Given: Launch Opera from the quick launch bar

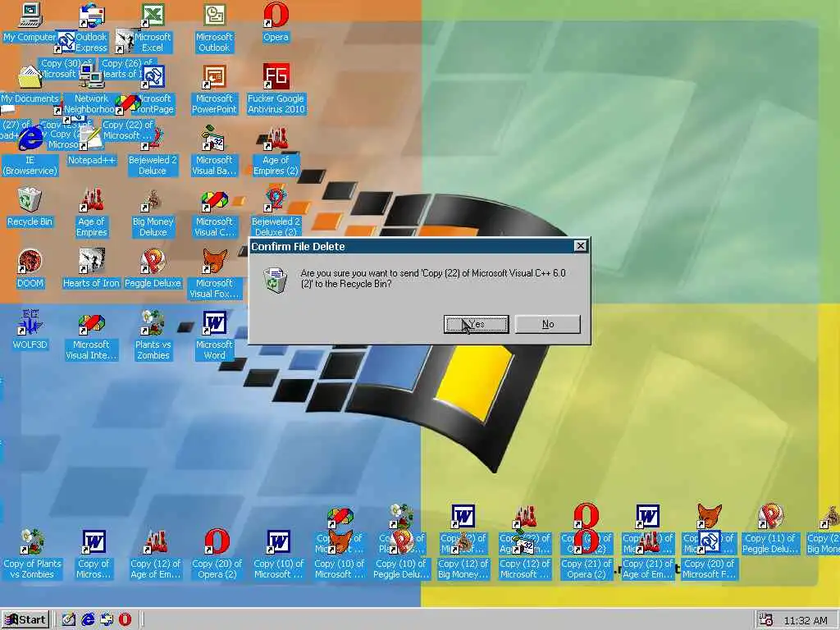Looking at the screenshot, I should point(125,620).
